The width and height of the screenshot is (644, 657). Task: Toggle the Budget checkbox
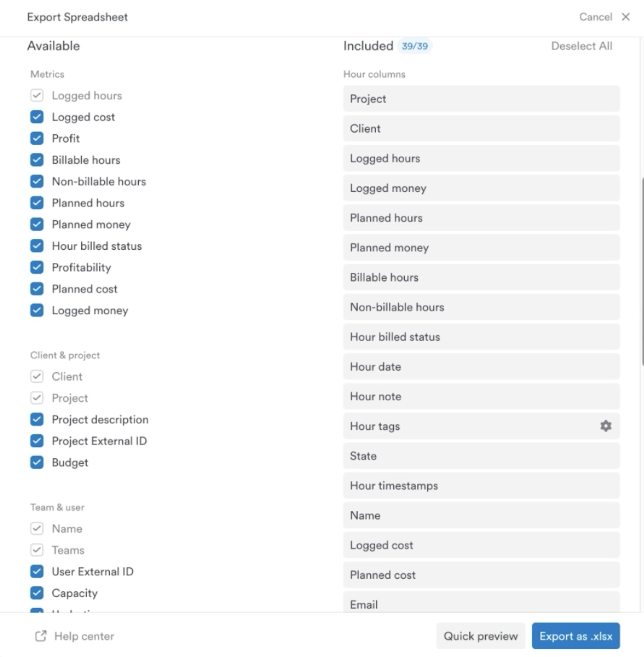pos(37,462)
